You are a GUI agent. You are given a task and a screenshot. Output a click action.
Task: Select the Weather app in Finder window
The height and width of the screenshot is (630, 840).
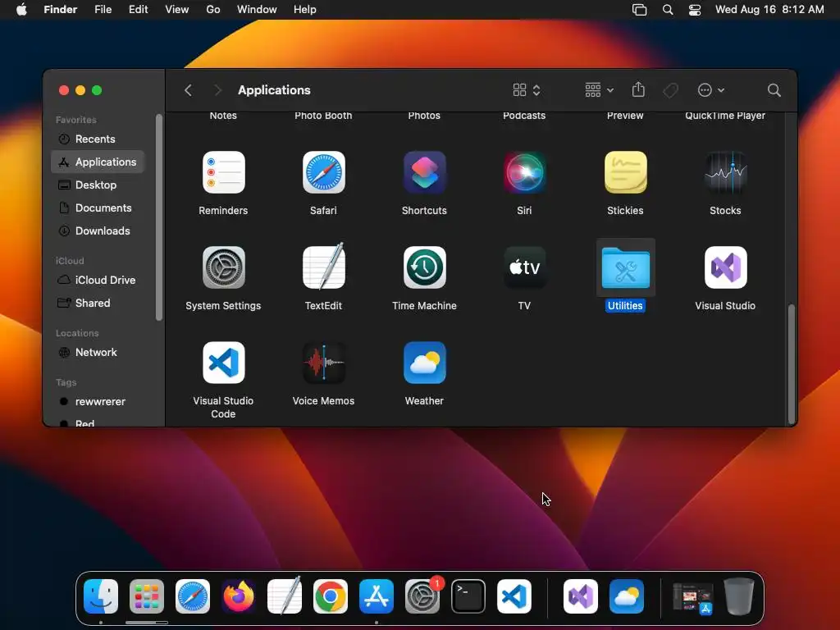tap(424, 363)
